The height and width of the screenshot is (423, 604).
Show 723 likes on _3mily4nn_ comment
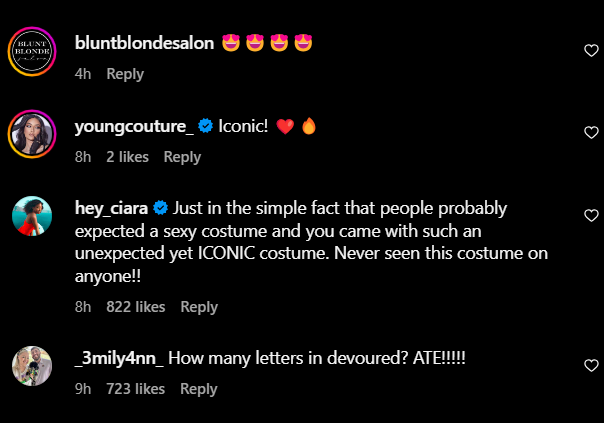[x=135, y=389]
